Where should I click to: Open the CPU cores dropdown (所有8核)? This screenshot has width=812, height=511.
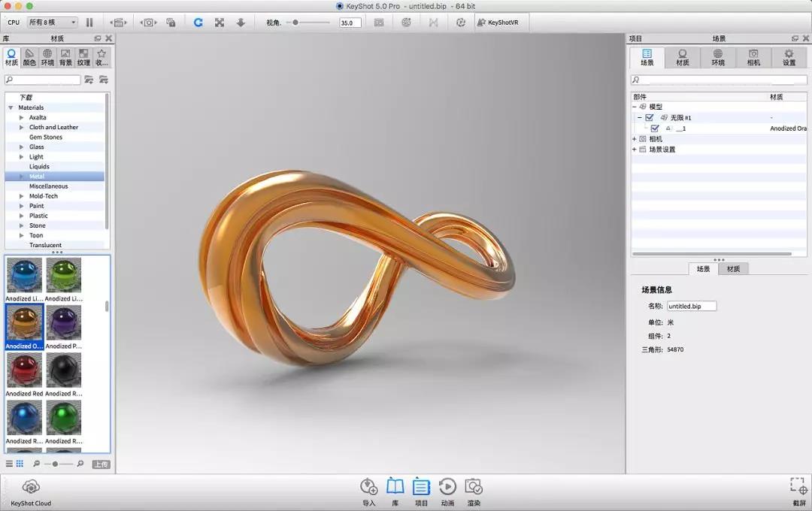(x=53, y=23)
